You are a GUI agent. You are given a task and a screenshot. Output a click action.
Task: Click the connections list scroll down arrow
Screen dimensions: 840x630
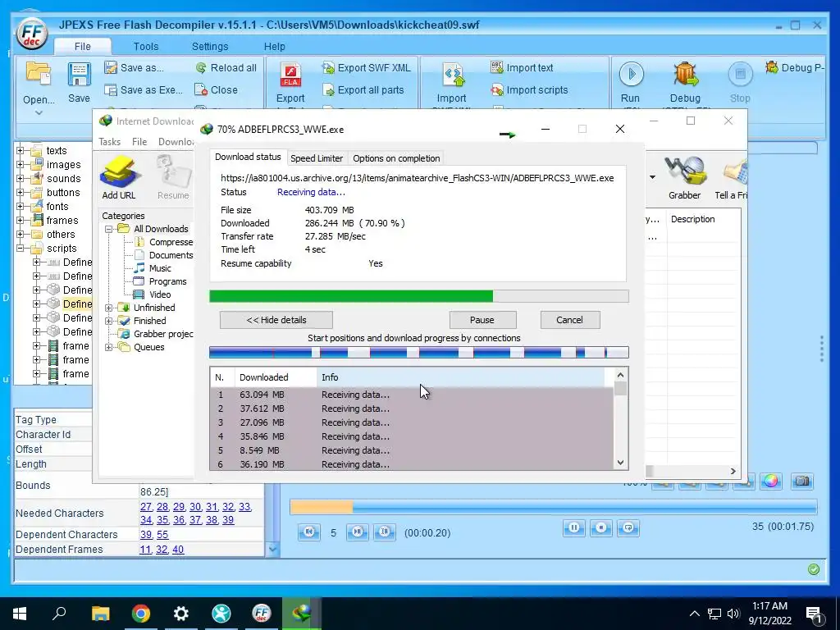pyautogui.click(x=620, y=463)
